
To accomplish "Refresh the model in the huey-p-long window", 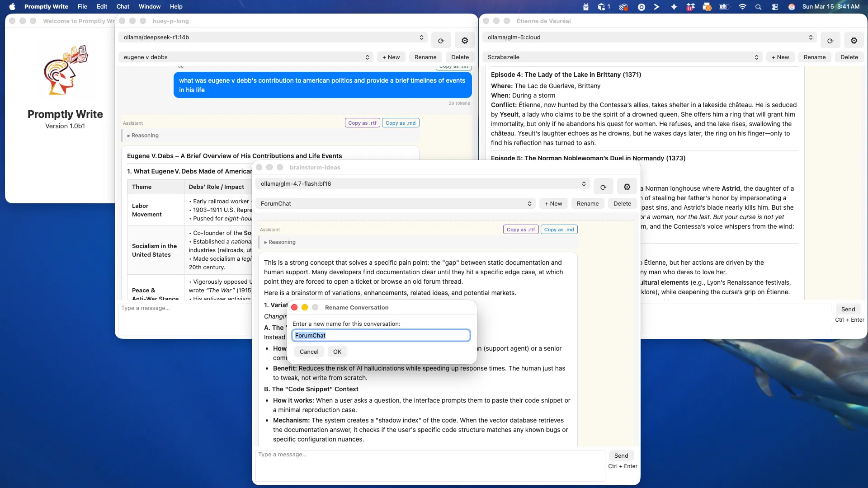I will 441,40.
